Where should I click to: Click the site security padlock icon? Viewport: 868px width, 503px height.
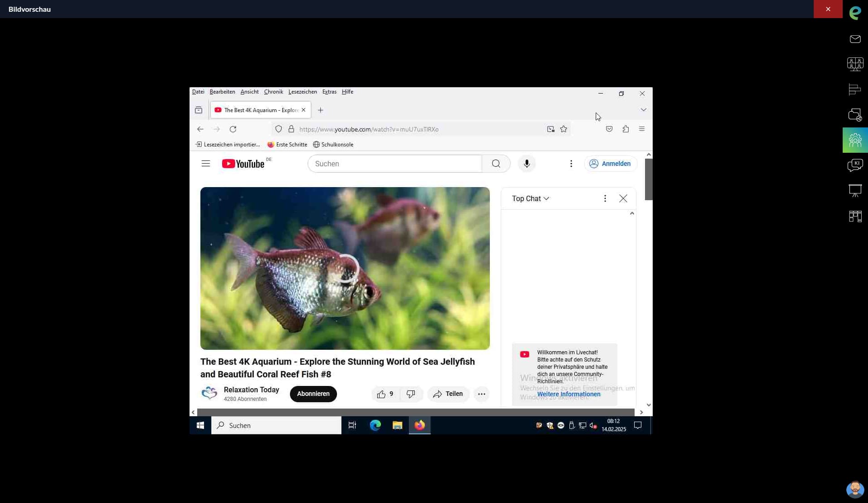tap(291, 129)
